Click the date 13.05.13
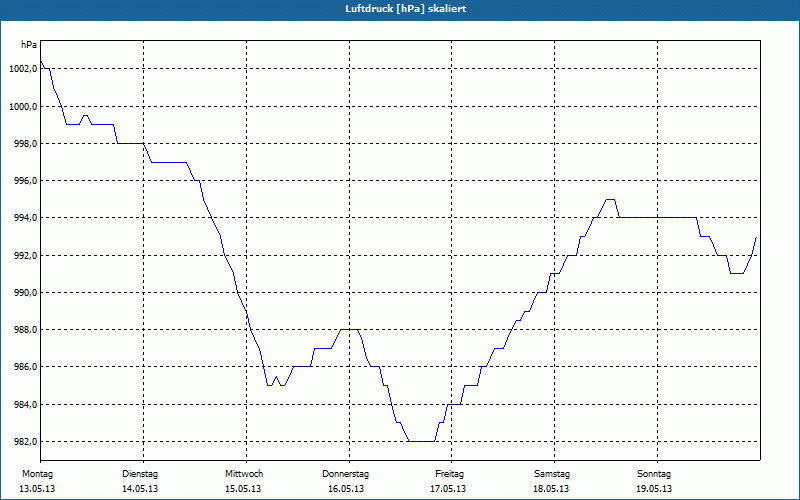The width and height of the screenshot is (800, 500). click(37, 489)
